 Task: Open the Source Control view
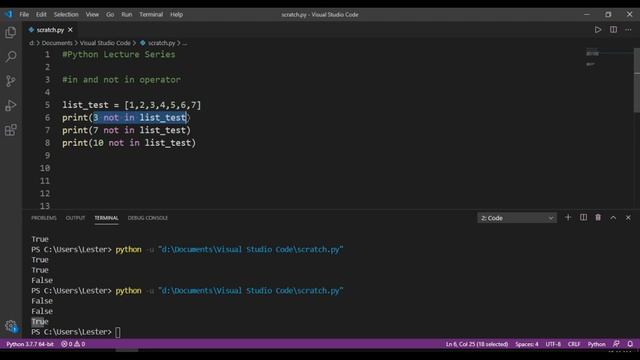(11, 81)
